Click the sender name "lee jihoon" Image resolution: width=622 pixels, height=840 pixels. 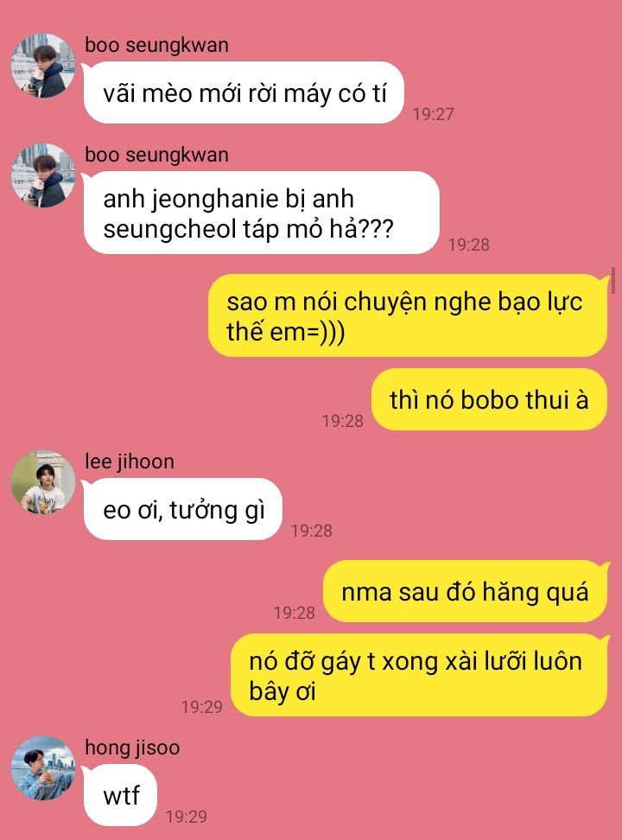click(x=130, y=461)
